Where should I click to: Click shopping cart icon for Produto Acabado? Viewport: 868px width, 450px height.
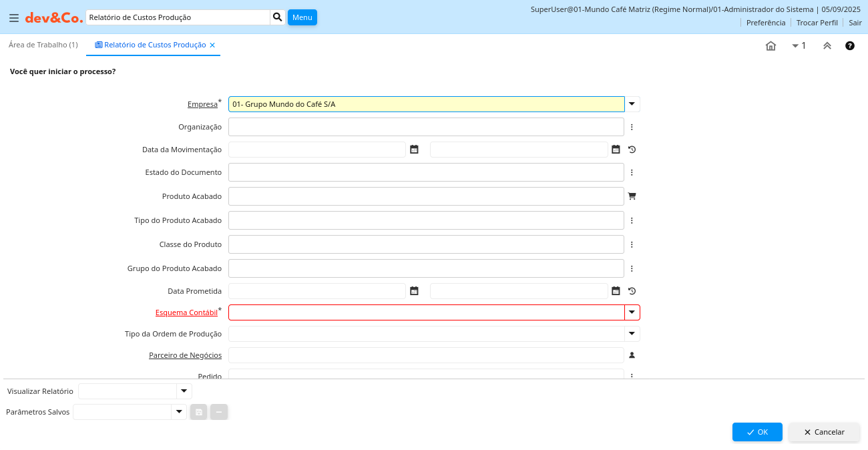tap(632, 196)
